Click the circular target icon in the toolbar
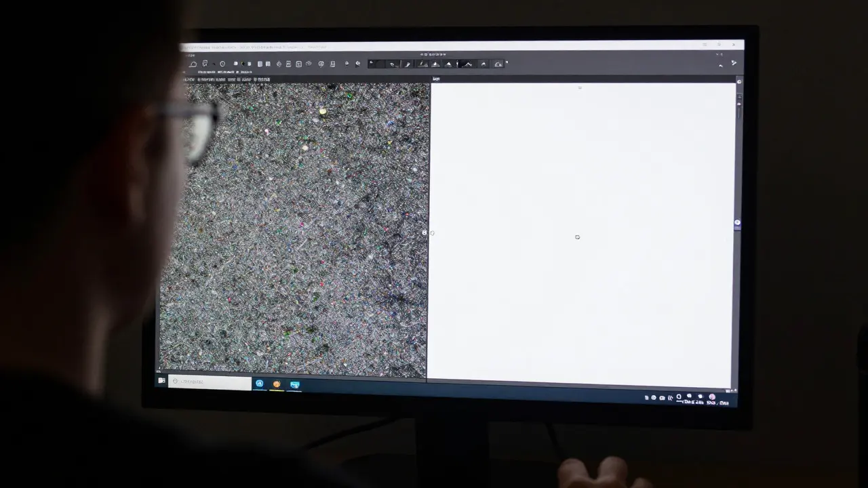This screenshot has width=868, height=488. tap(279, 64)
